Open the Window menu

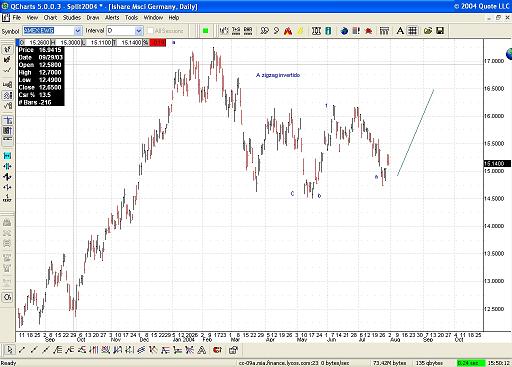153,18
